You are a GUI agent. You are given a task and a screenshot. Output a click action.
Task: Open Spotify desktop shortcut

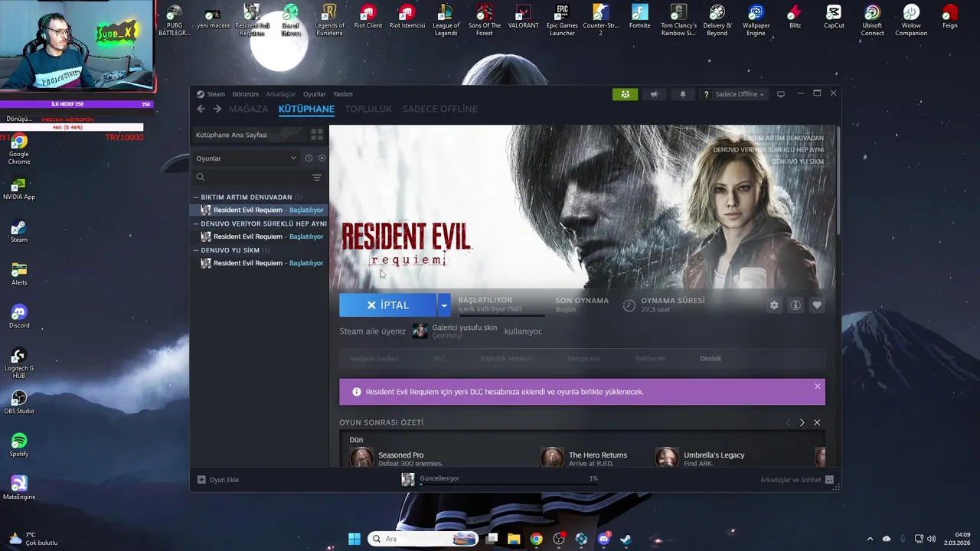(19, 445)
